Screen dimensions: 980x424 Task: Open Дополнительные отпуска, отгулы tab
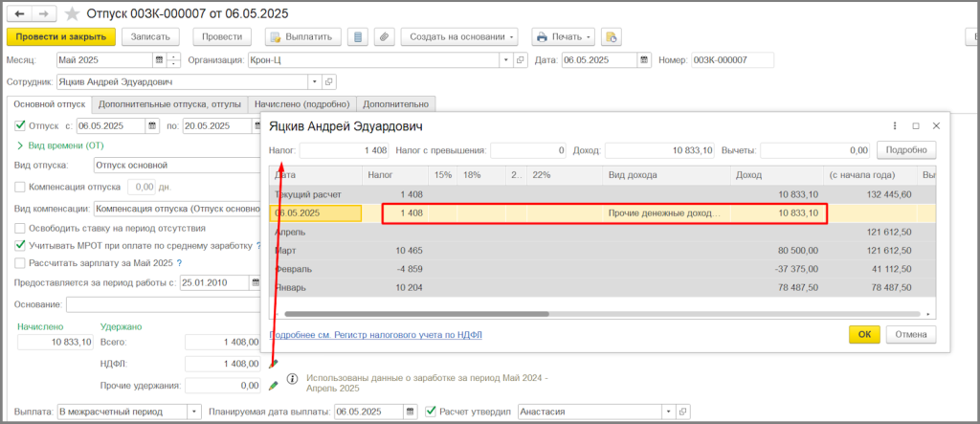(169, 103)
